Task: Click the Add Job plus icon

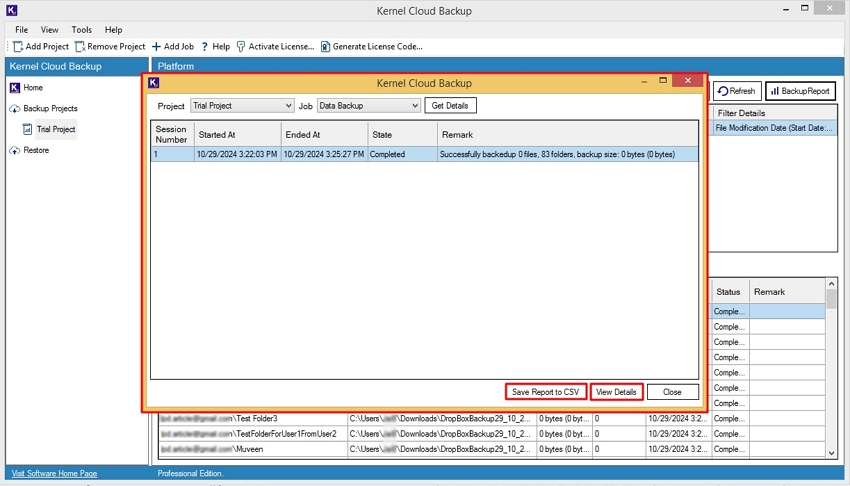Action: pos(156,47)
